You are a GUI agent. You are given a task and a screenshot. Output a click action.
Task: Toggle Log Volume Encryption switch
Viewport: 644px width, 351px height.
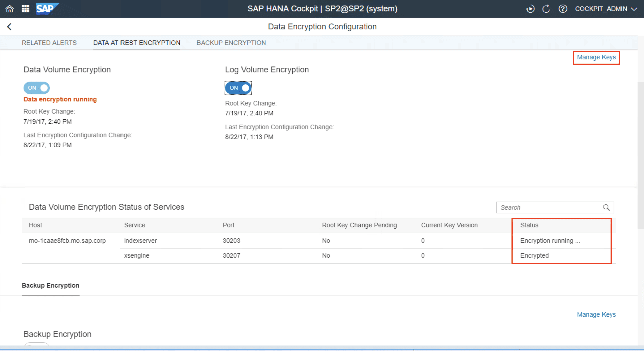point(238,88)
